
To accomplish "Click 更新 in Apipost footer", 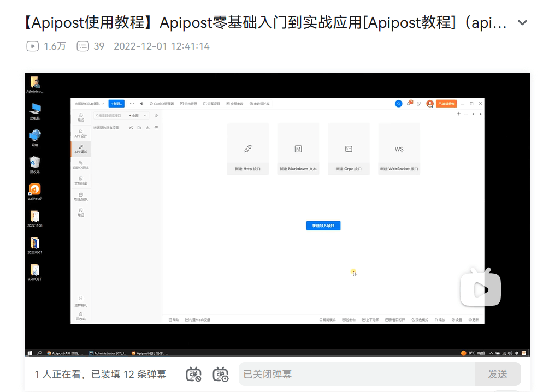I will tap(474, 319).
